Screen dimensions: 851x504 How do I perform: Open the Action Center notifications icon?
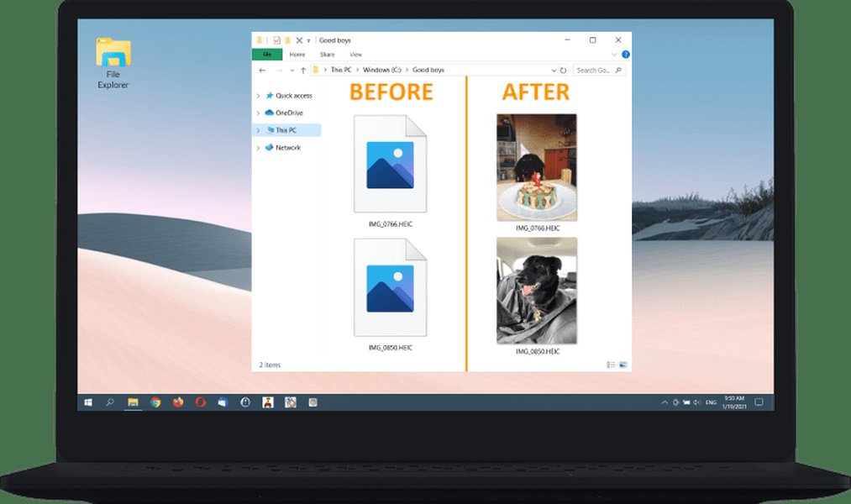pos(759,402)
